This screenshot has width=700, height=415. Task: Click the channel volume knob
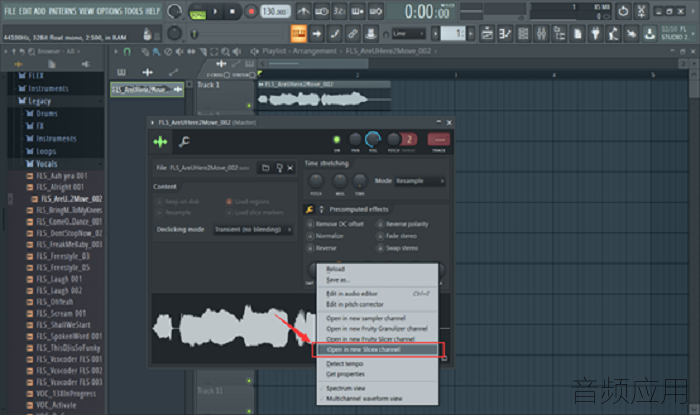click(x=373, y=140)
